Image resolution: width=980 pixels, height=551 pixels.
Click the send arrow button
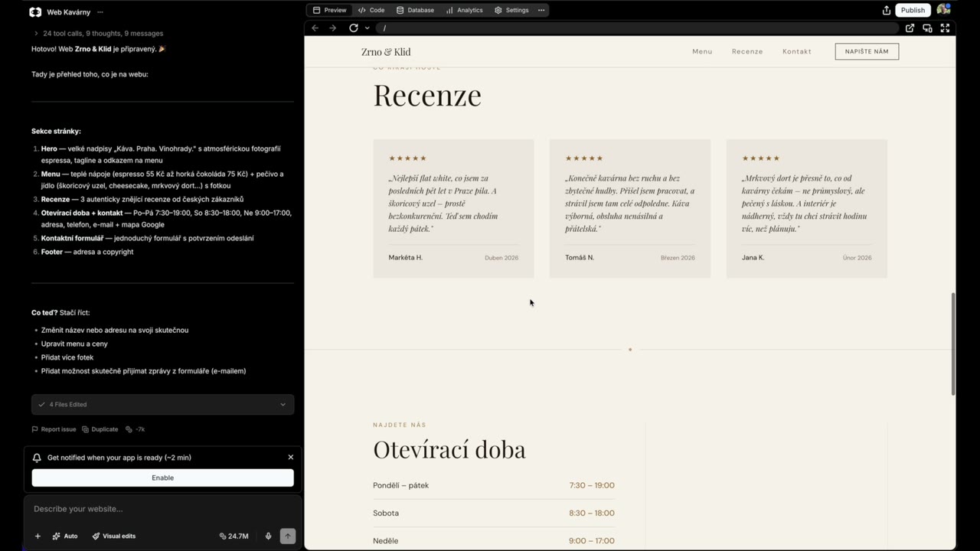click(x=288, y=536)
